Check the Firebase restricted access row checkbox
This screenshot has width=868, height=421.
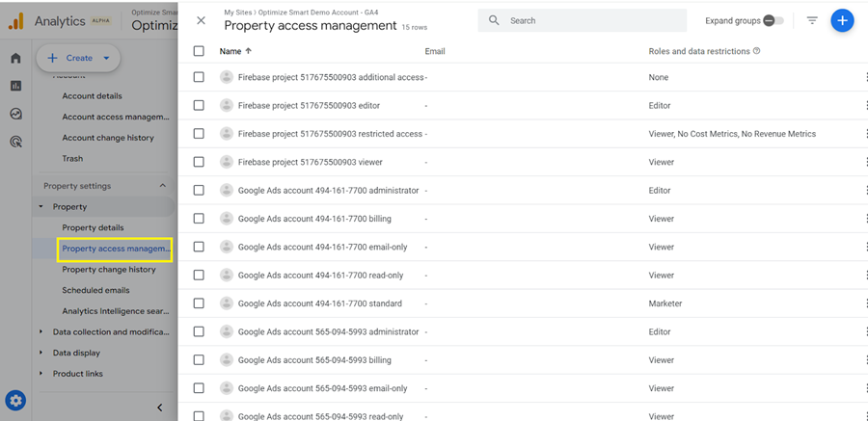click(x=199, y=134)
